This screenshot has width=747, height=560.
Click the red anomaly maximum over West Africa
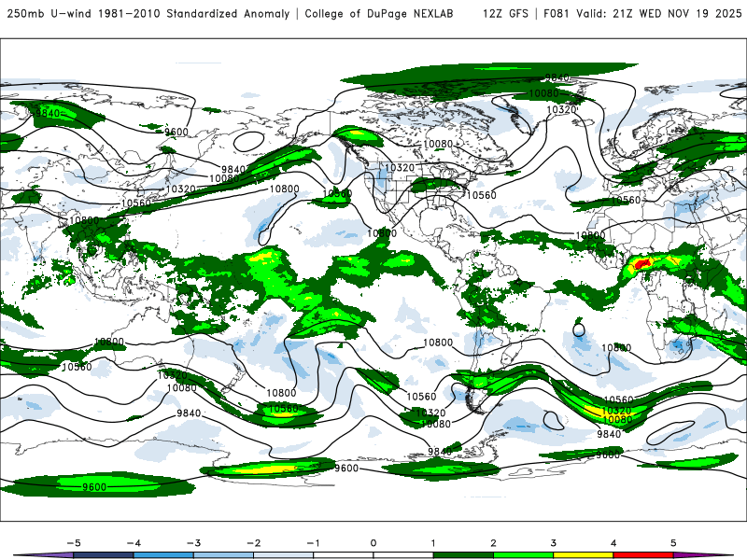coord(642,263)
